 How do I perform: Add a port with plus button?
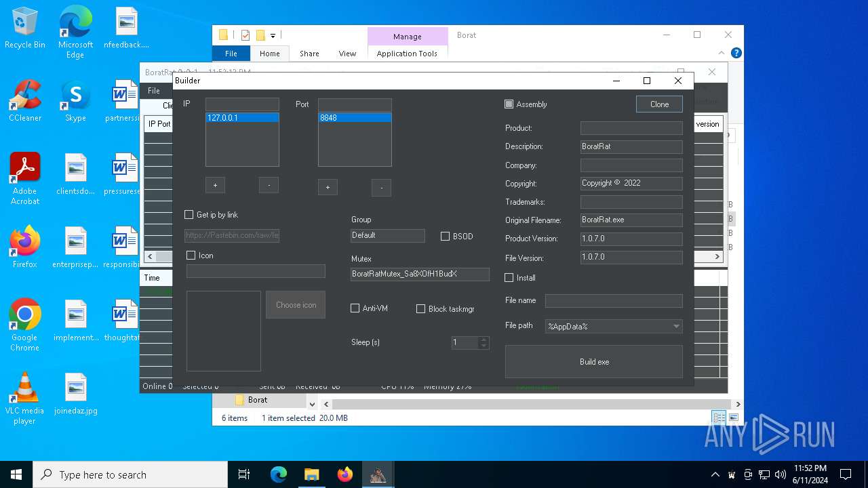coord(328,188)
